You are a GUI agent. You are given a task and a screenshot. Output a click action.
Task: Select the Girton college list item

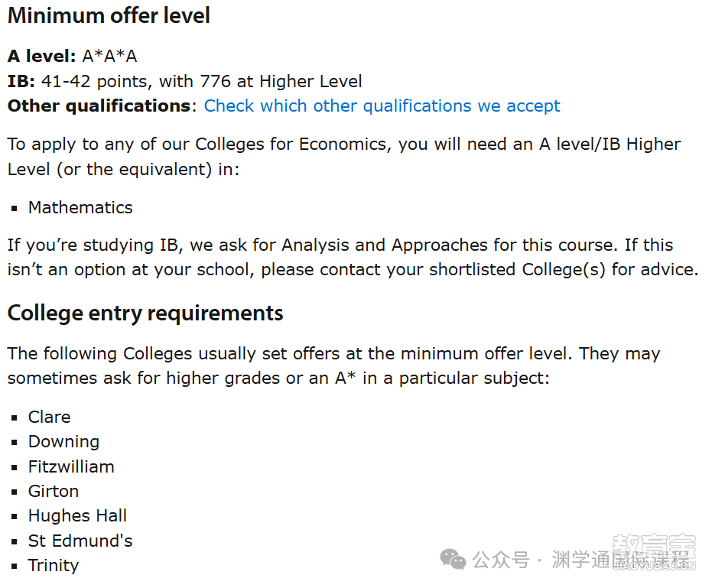pyautogui.click(x=54, y=492)
